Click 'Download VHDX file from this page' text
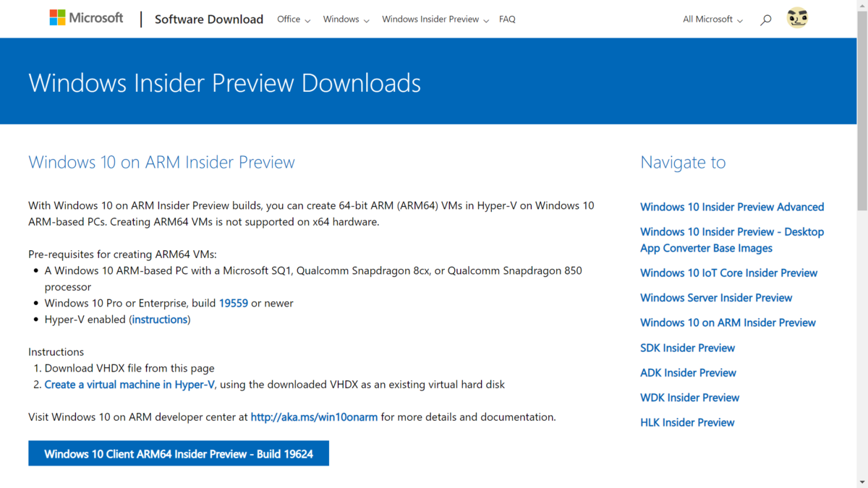This screenshot has width=868, height=488. tap(129, 368)
